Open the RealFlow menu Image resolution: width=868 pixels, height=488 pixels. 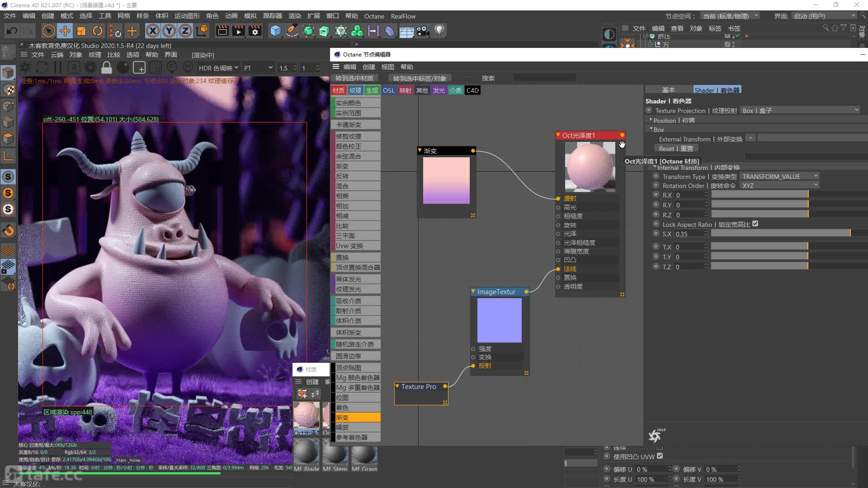(x=403, y=16)
